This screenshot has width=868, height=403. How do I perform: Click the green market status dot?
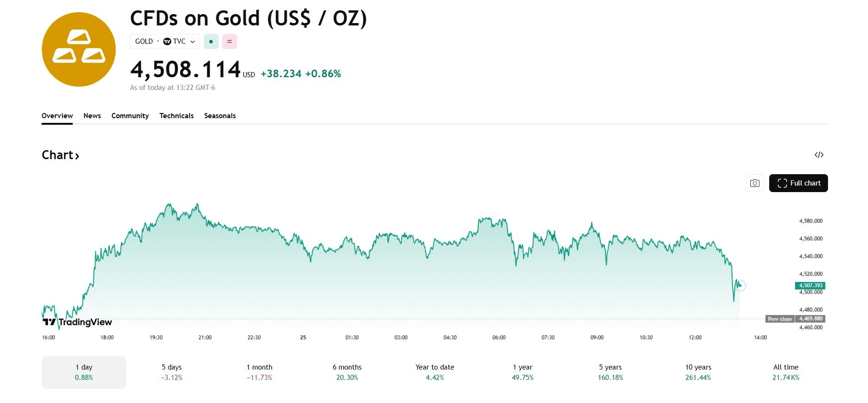tap(211, 41)
